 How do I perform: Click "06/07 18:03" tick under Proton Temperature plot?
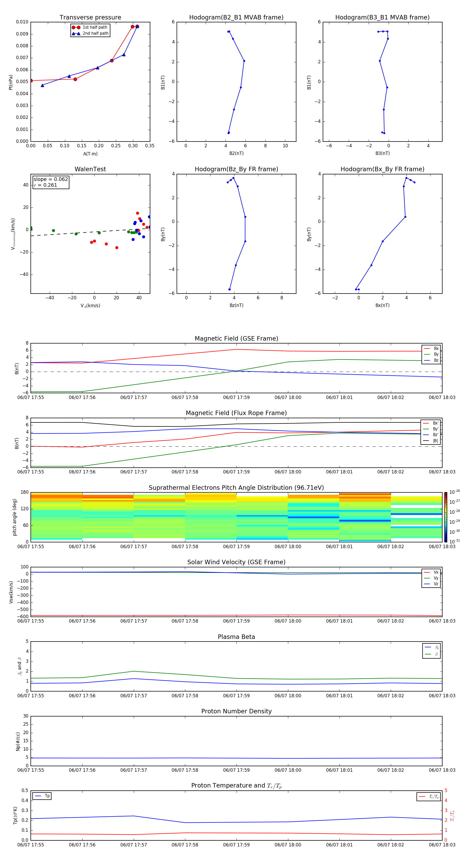tap(442, 845)
